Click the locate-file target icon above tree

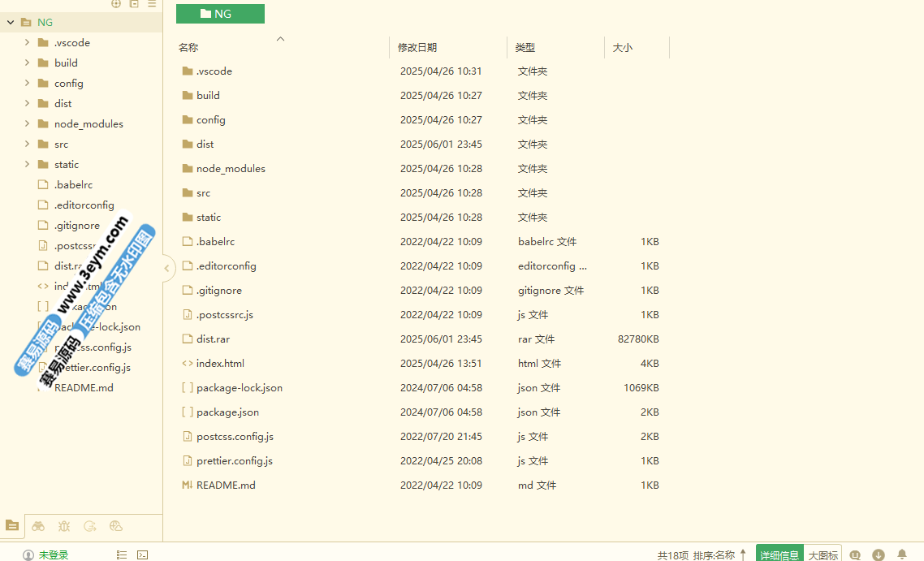click(x=116, y=4)
